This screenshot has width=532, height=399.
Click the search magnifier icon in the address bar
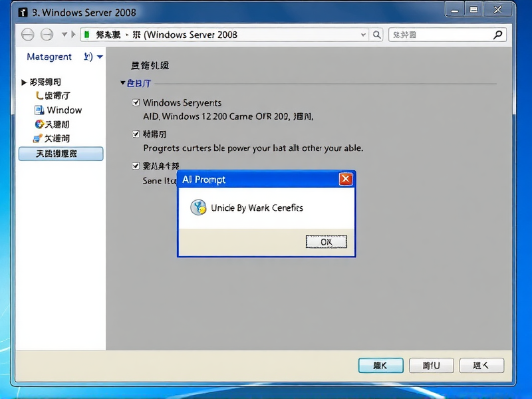(376, 35)
